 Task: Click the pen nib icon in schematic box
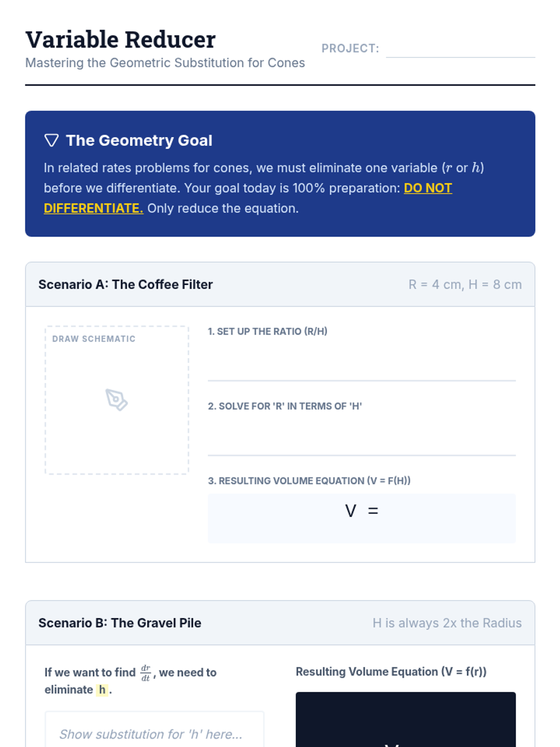click(x=117, y=400)
